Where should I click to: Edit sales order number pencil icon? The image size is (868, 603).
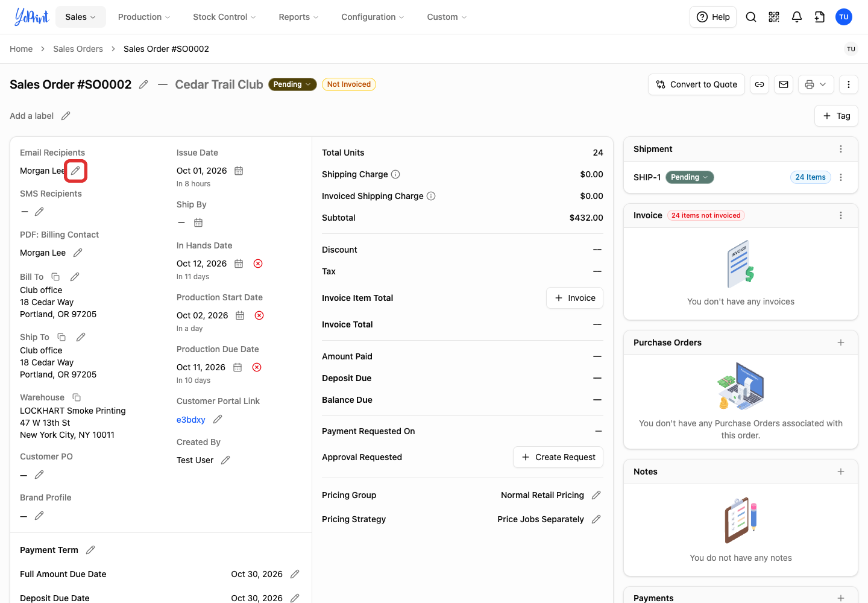(x=143, y=84)
